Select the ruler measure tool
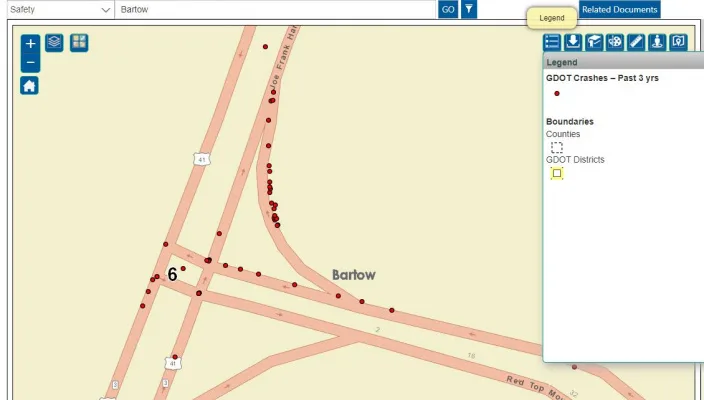The image size is (704, 400). point(636,42)
